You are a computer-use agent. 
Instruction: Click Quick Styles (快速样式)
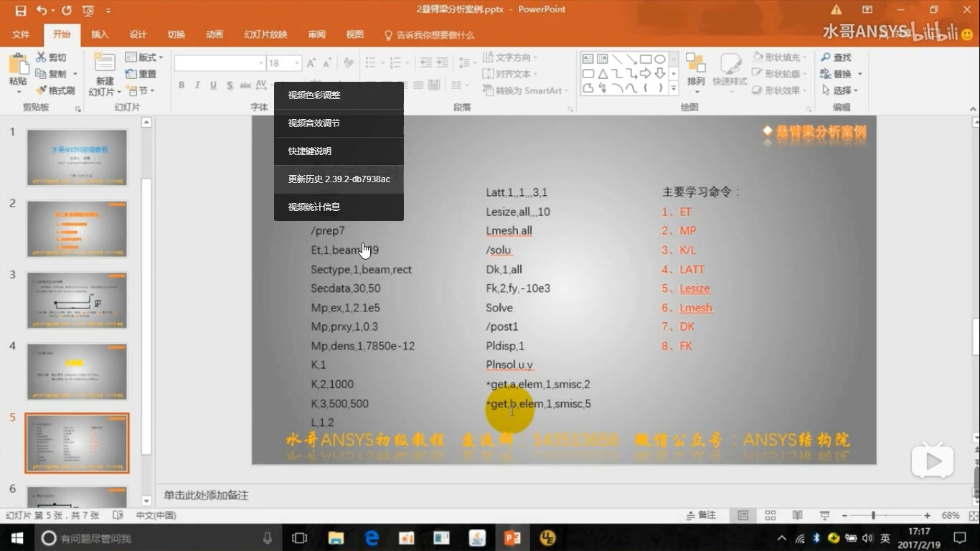(731, 72)
